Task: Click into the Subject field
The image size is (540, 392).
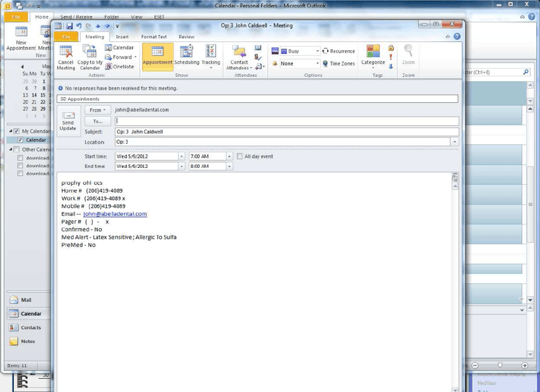Action: [x=287, y=132]
